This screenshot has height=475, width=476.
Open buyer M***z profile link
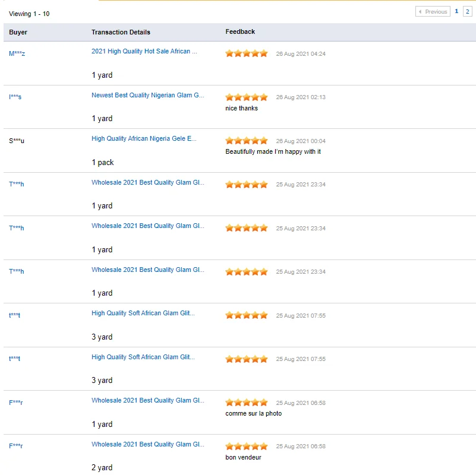[17, 53]
